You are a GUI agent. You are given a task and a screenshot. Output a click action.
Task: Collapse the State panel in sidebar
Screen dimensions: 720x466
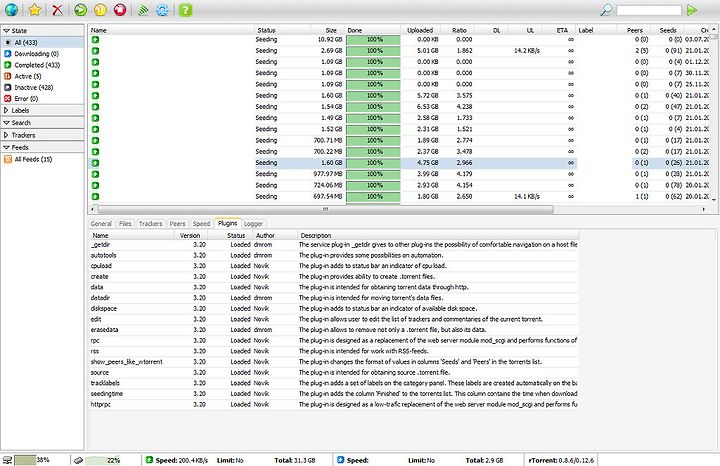pos(42,30)
